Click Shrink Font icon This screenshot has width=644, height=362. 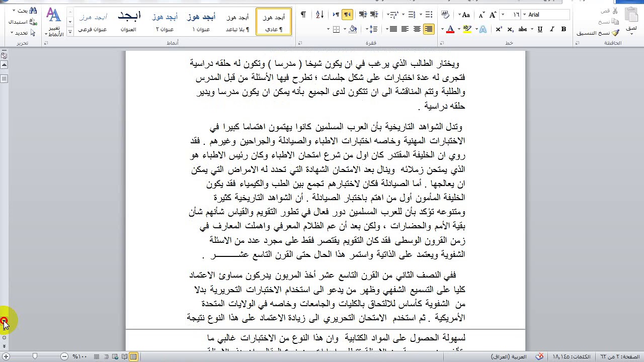tap(481, 15)
